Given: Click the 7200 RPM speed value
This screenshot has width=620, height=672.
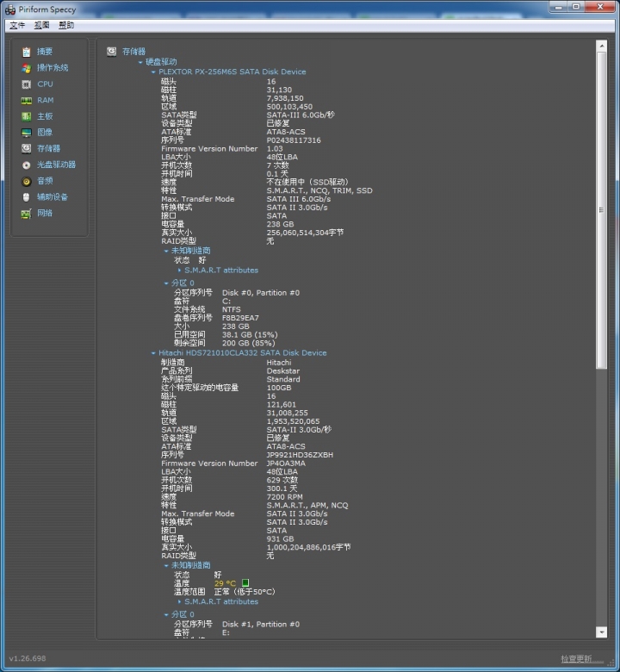Looking at the screenshot, I should tap(284, 497).
